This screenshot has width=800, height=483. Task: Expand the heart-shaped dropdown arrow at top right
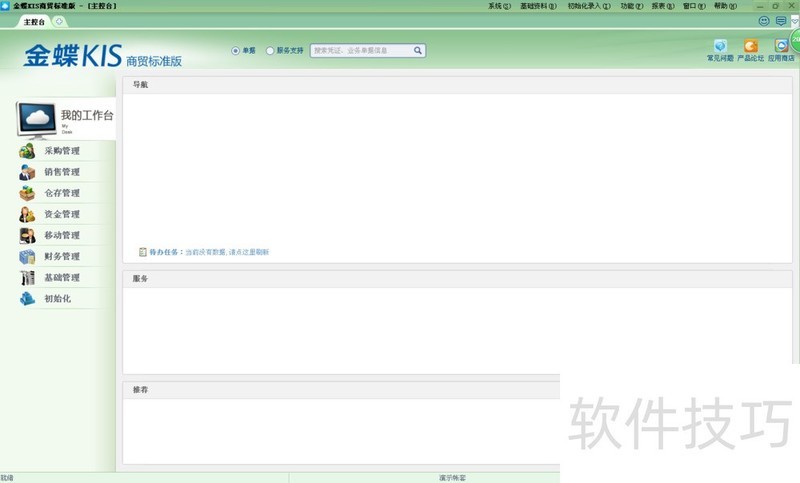click(795, 21)
